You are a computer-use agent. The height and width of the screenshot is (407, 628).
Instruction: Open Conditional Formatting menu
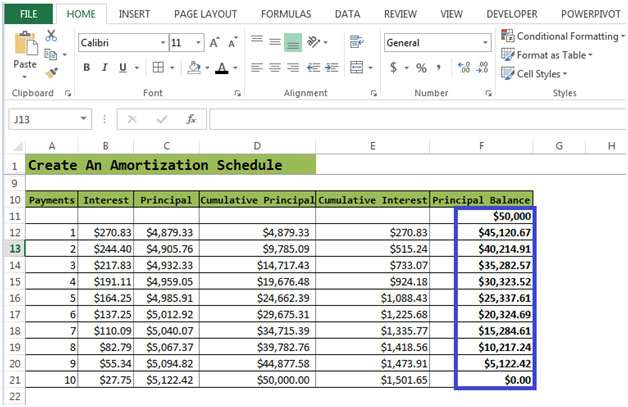pos(563,36)
